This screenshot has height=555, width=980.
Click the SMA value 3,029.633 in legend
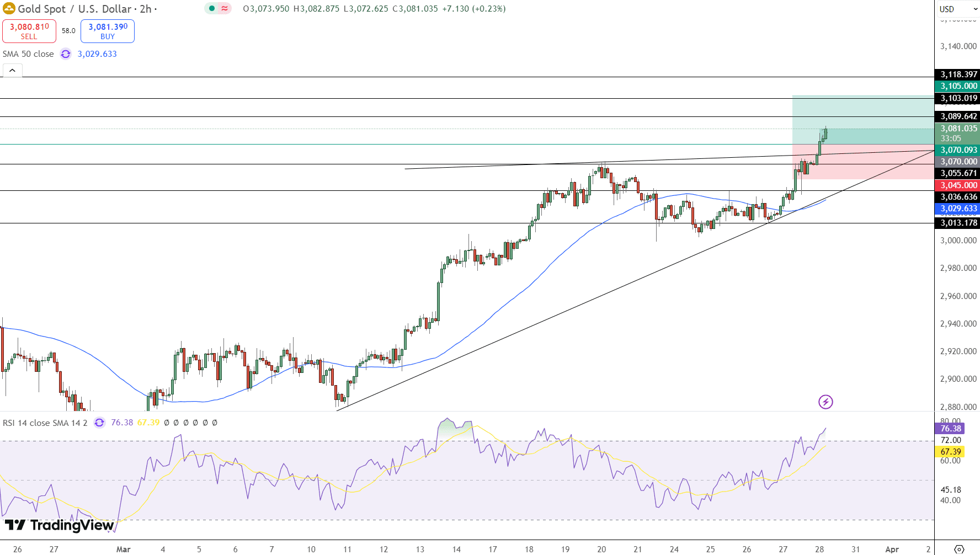tap(97, 54)
